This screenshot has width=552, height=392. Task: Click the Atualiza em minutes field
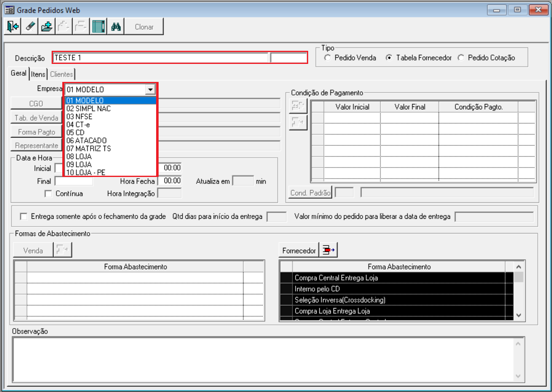243,181
